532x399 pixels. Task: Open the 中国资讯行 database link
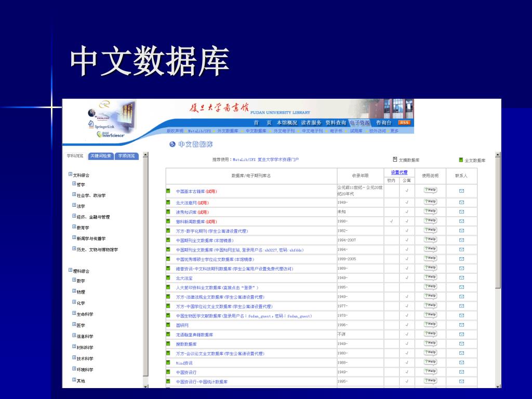187,372
